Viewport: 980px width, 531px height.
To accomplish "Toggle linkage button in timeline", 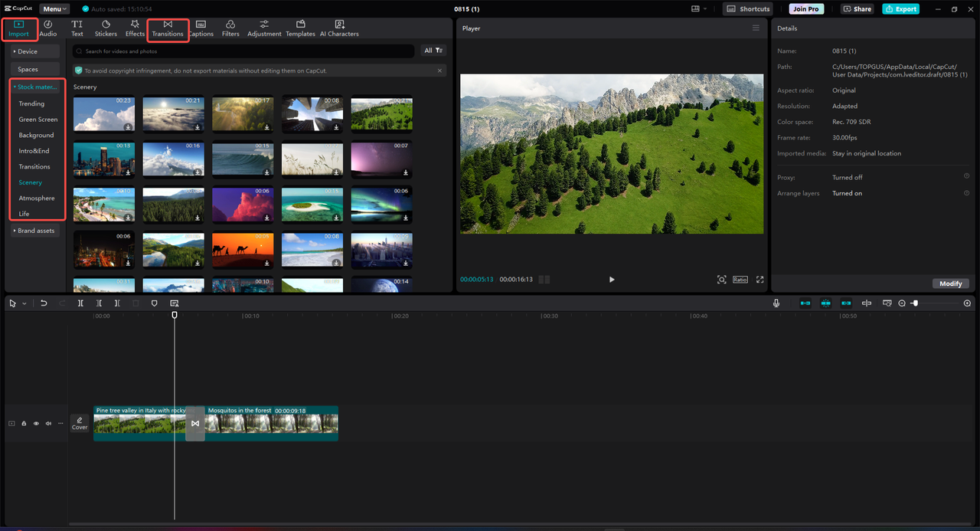I will tap(846, 303).
